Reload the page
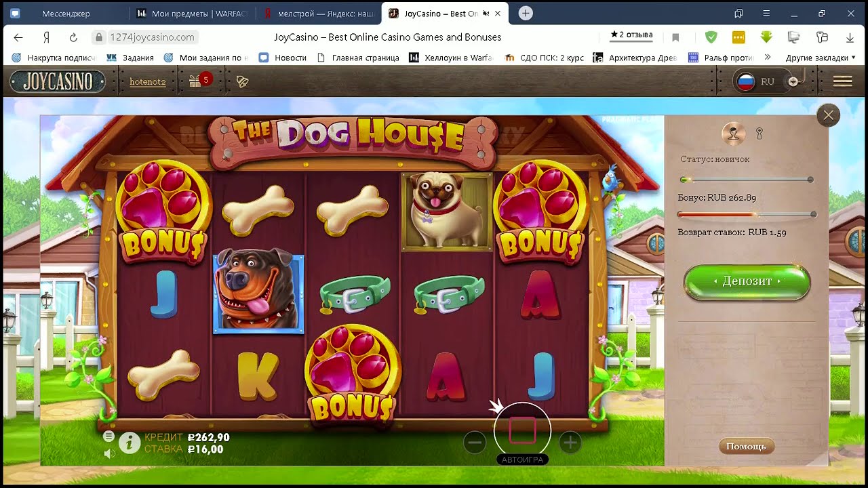868x488 pixels. pos(73,37)
